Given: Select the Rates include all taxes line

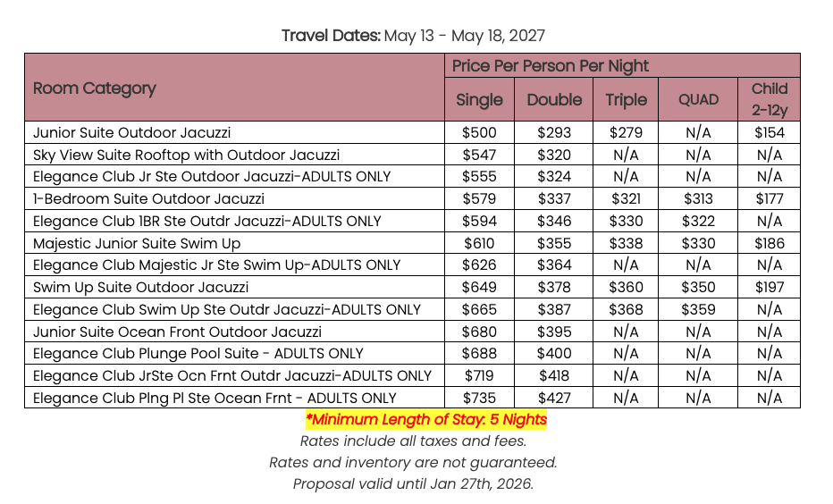Looking at the screenshot, I should (413, 441).
